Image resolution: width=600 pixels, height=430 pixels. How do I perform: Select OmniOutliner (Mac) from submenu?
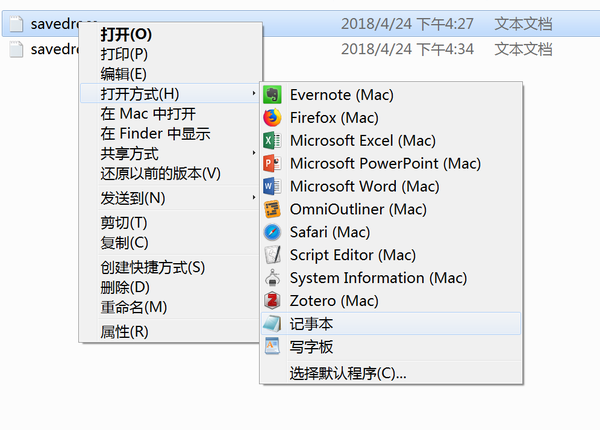391,209
